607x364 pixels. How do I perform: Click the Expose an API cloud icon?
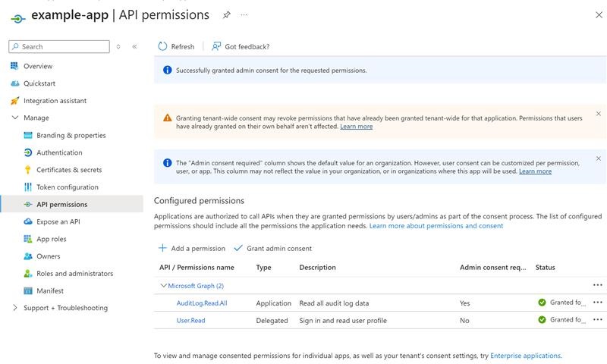click(x=28, y=221)
